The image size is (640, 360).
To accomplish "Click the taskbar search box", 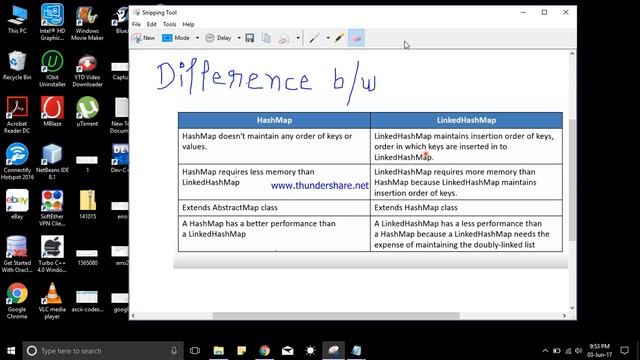I will [103, 351].
